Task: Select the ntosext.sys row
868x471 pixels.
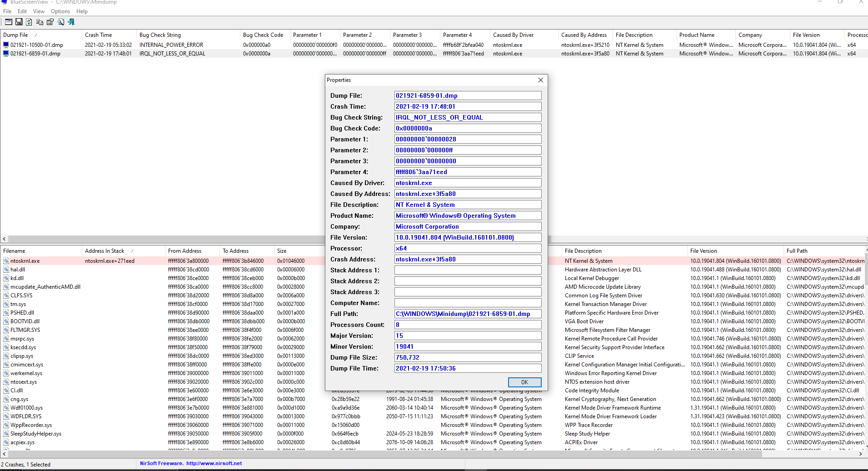Action: tap(24, 382)
